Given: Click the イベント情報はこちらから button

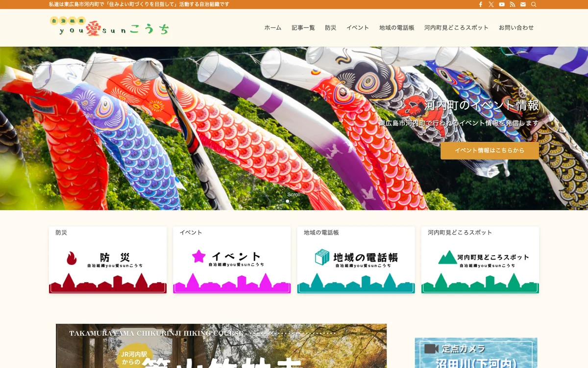Looking at the screenshot, I should point(490,151).
